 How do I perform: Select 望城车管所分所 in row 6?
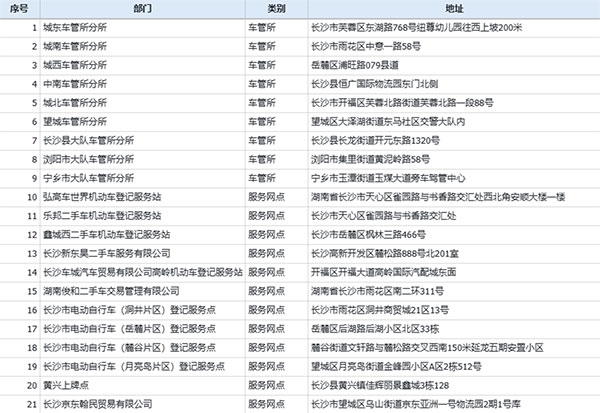pyautogui.click(x=75, y=122)
